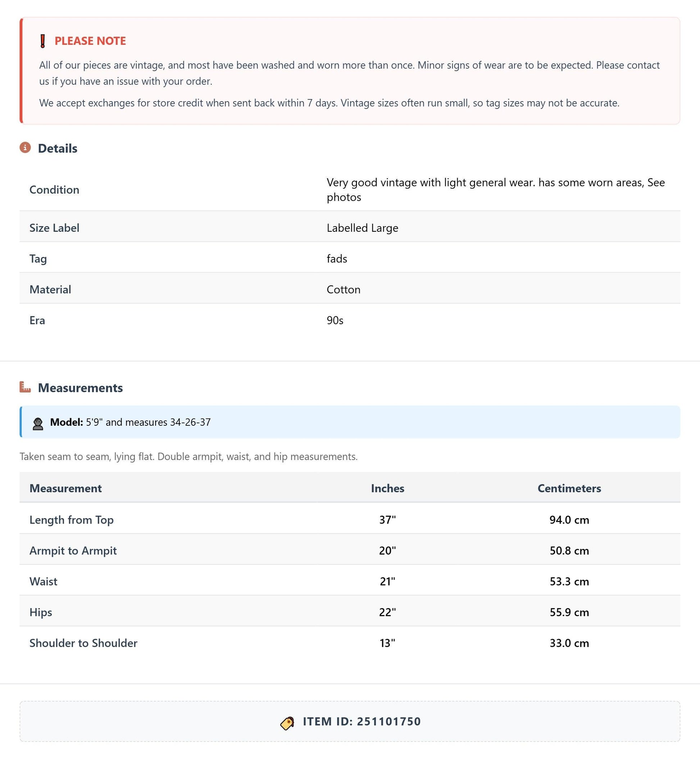Click the Measurements ruler icon

pos(25,387)
